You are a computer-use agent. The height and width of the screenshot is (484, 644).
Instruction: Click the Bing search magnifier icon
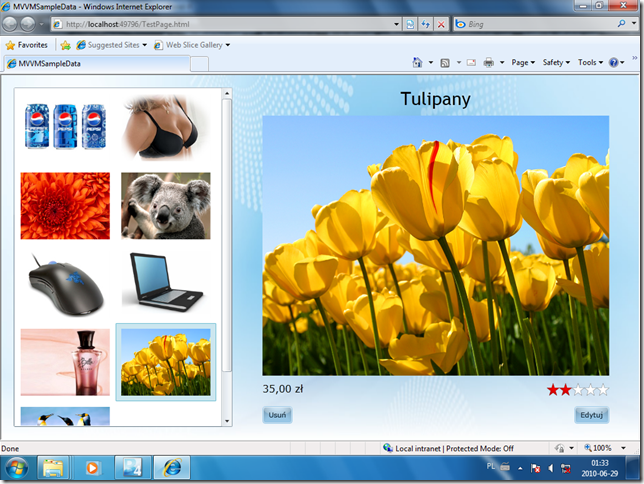(621, 24)
